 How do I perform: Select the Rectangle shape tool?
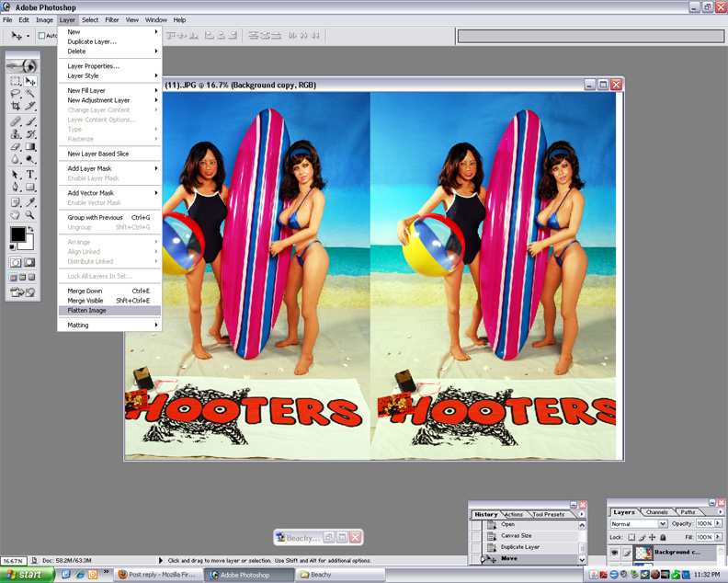tap(30, 188)
